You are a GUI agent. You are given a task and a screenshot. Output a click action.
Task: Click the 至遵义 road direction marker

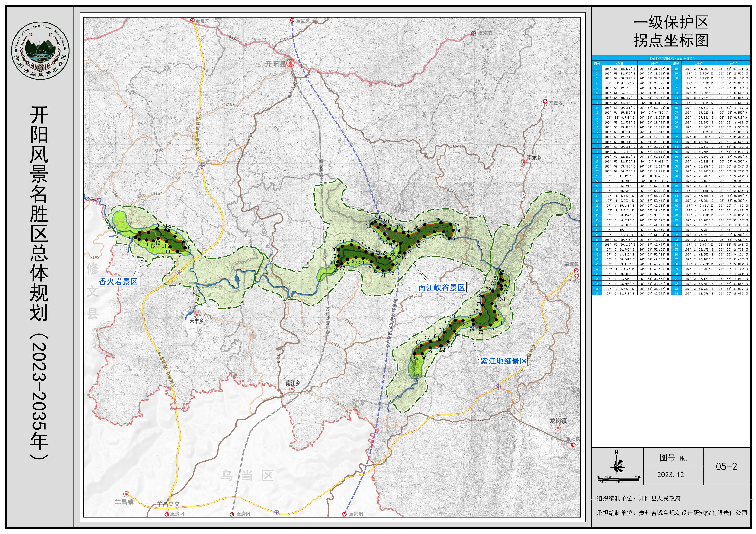192,20
